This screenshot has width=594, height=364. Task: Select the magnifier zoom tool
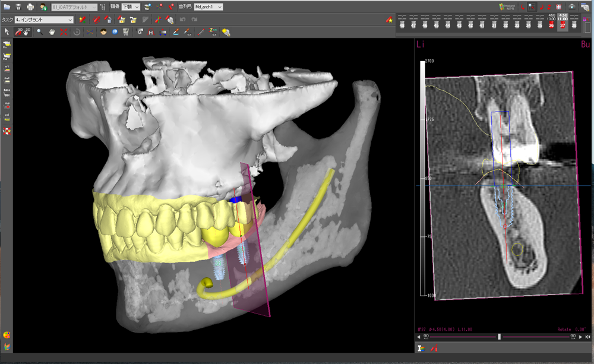(x=39, y=32)
